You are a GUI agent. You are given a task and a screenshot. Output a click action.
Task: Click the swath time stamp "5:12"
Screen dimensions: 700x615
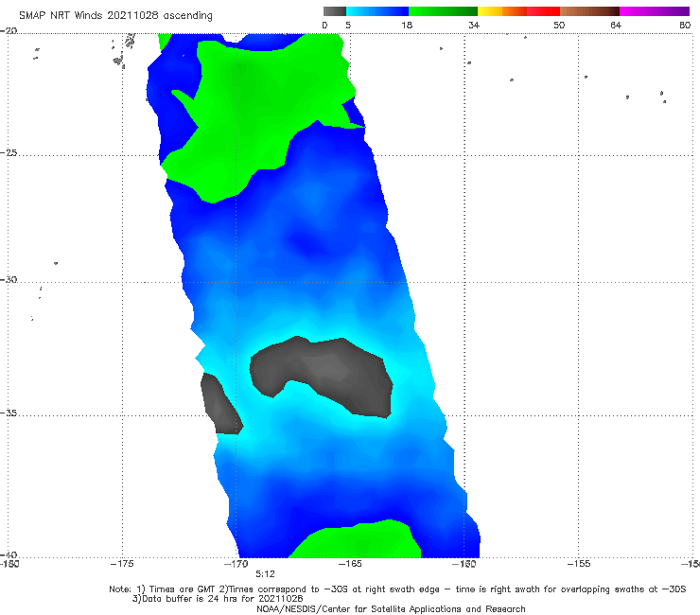coord(265,574)
